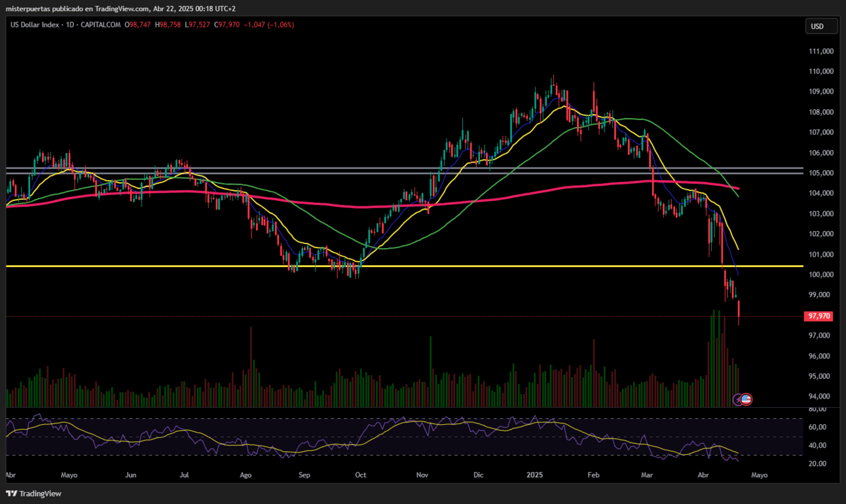Click the US flag economic event icon
This screenshot has width=846, height=504.
(746, 398)
